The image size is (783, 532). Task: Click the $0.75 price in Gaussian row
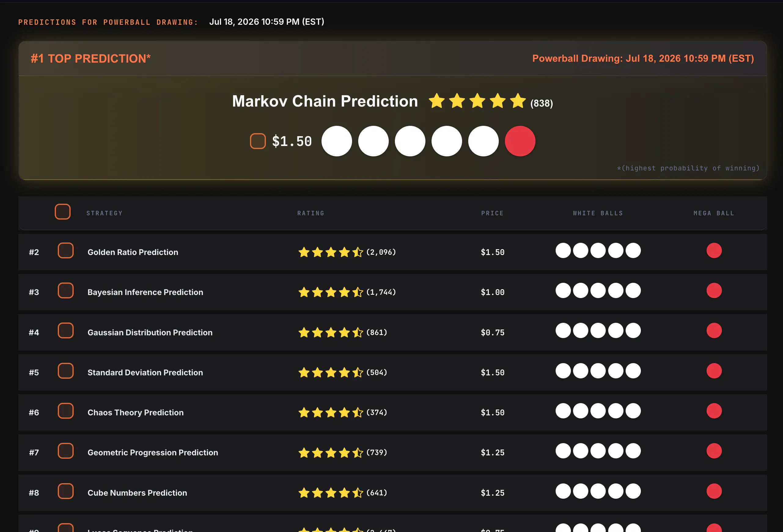493,333
